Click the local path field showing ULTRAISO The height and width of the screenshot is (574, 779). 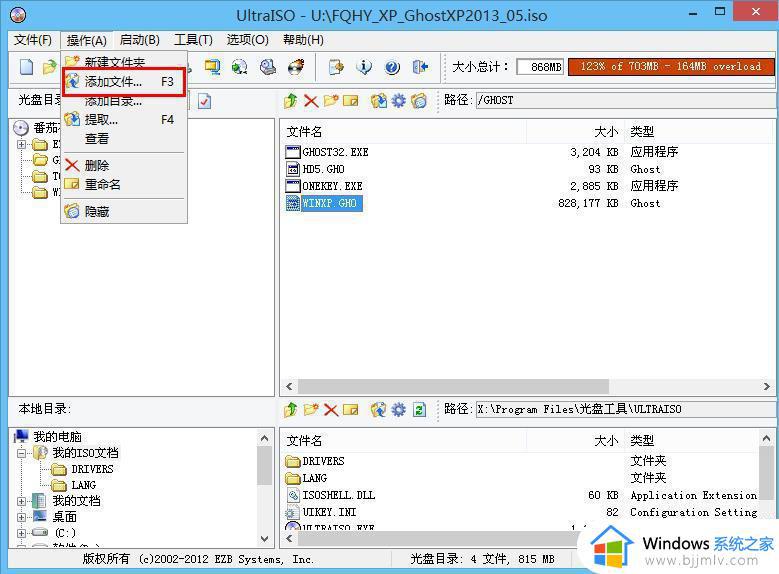click(625, 409)
